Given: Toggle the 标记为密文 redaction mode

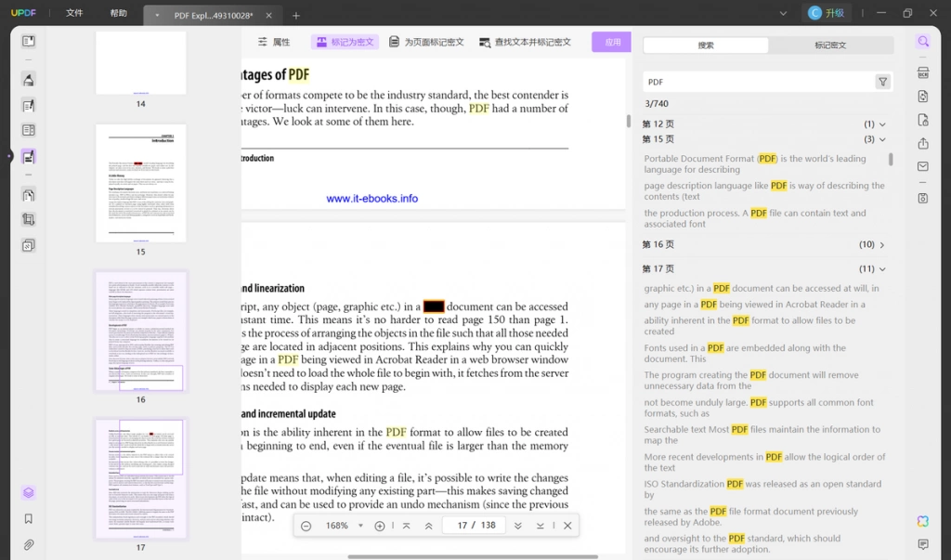Looking at the screenshot, I should (x=345, y=42).
